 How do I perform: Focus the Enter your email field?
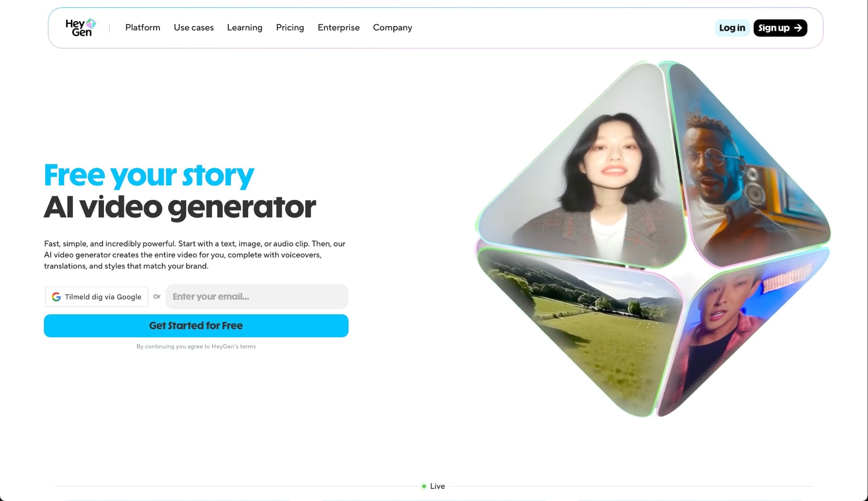coord(257,297)
